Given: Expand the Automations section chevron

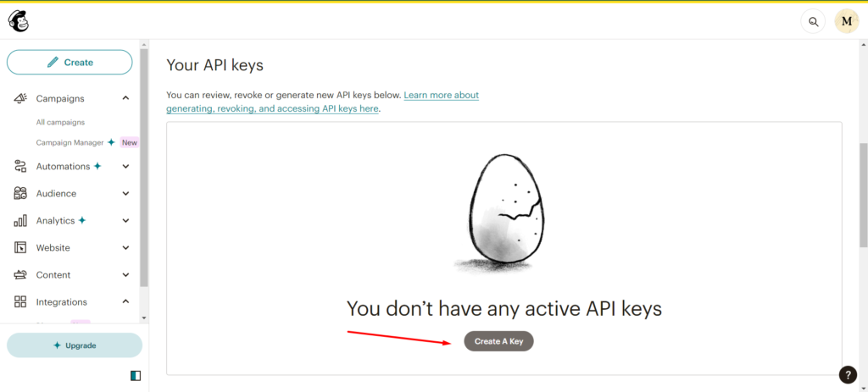Looking at the screenshot, I should (125, 167).
